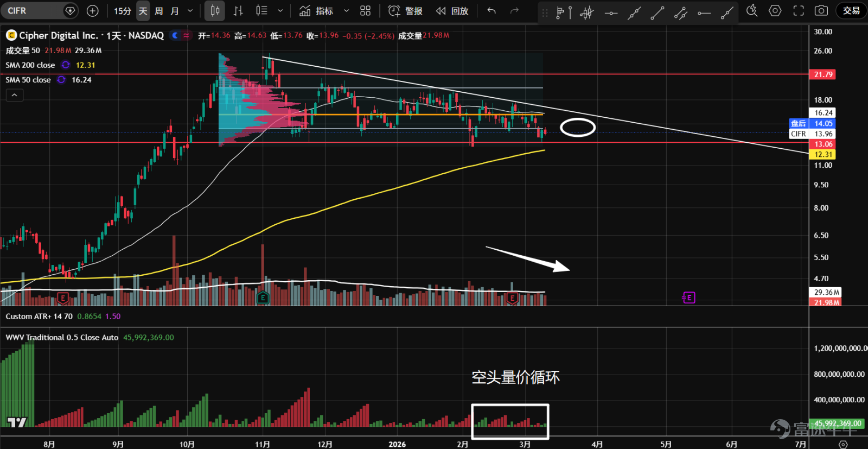Toggle the pink data status indicator
Image resolution: width=868 pixels, height=449 pixels.
186,35
